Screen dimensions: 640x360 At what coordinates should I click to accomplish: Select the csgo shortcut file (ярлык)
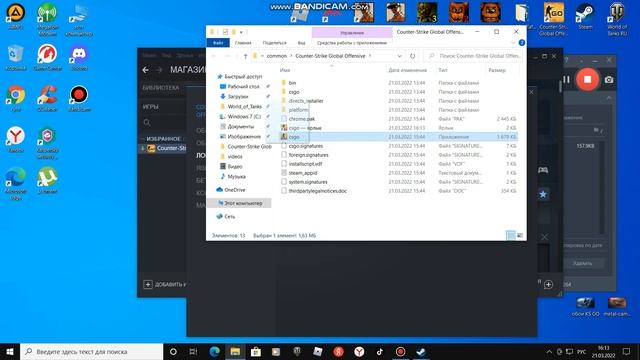pyautogui.click(x=304, y=128)
